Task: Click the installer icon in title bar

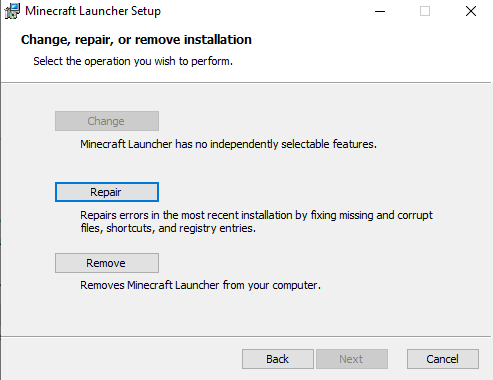Action: click(x=12, y=11)
